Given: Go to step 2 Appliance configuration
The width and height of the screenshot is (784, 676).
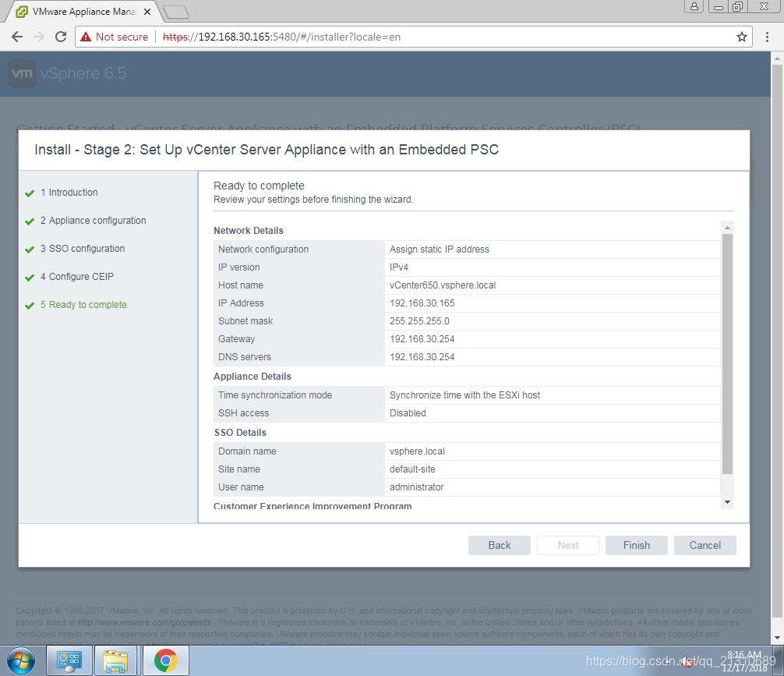Looking at the screenshot, I should pyautogui.click(x=93, y=221).
